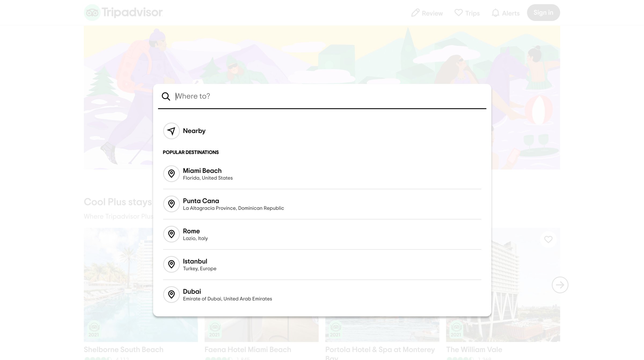Click the Rome location pin icon

(171, 234)
